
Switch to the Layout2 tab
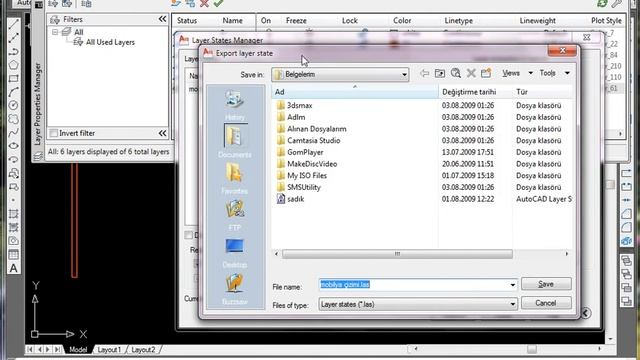click(x=143, y=350)
